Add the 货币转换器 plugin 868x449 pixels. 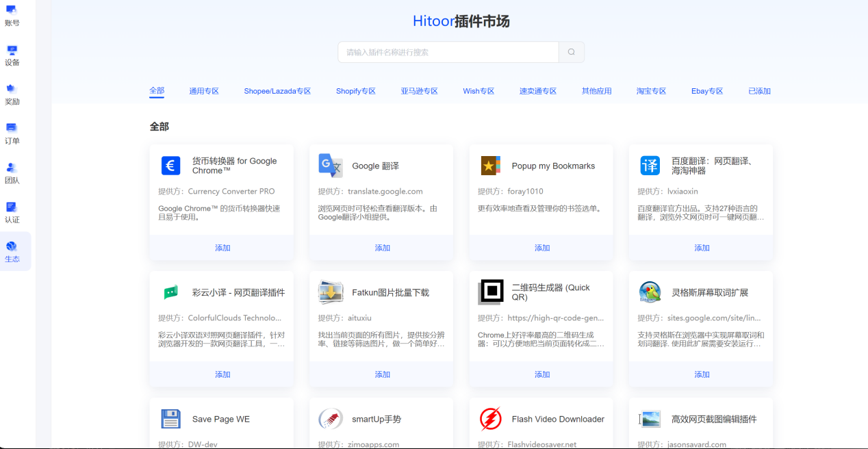(222, 248)
